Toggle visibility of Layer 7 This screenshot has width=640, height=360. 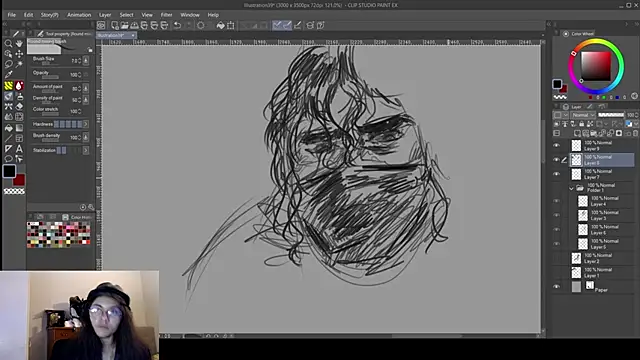point(556,174)
